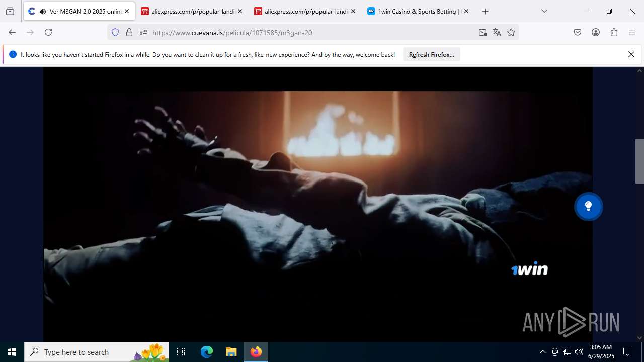Open network status tray icon

pos(567,352)
